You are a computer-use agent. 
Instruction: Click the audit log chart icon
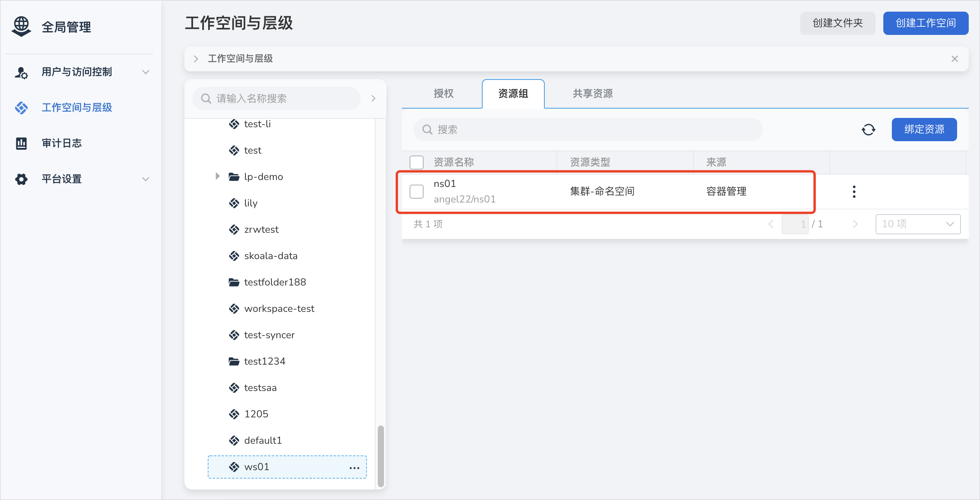(21, 144)
